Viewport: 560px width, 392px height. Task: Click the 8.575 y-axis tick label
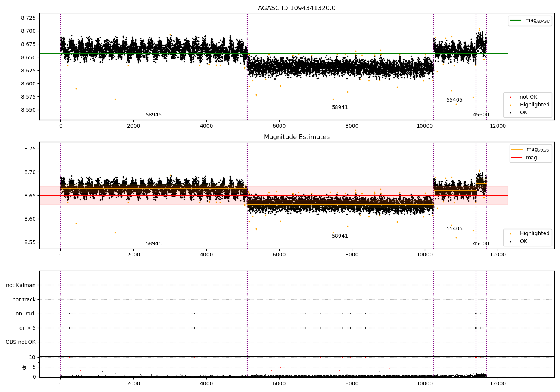pyautogui.click(x=28, y=97)
